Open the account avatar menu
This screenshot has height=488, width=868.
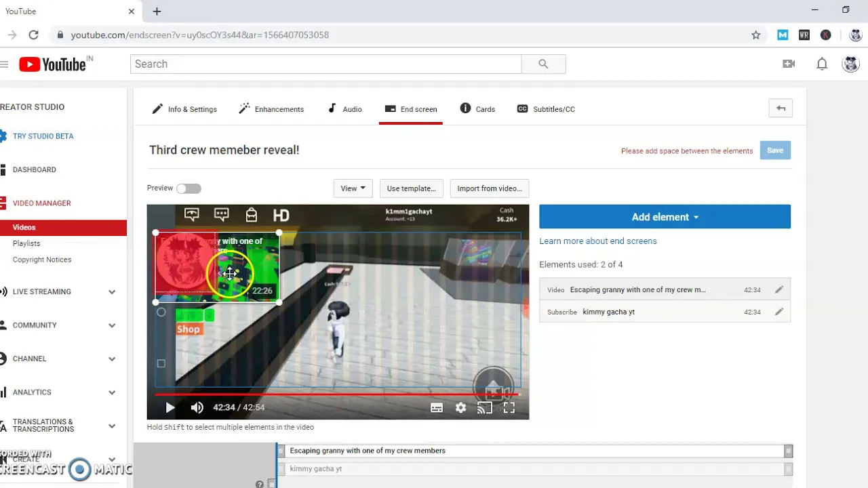[x=850, y=64]
